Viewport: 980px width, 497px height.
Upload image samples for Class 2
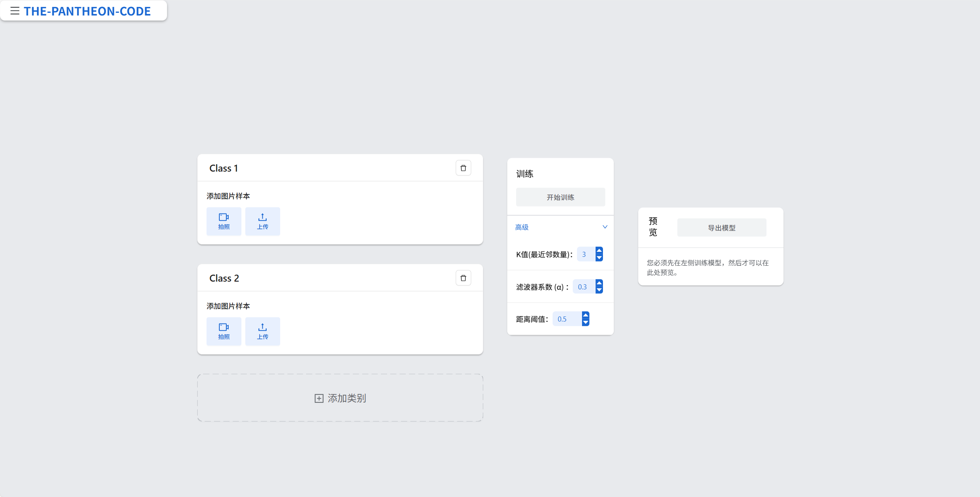262,331
